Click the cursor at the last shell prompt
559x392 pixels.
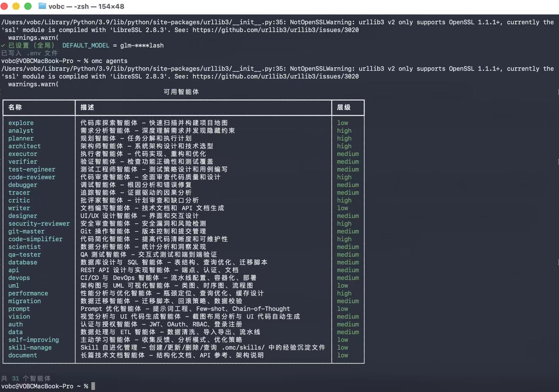(93, 386)
